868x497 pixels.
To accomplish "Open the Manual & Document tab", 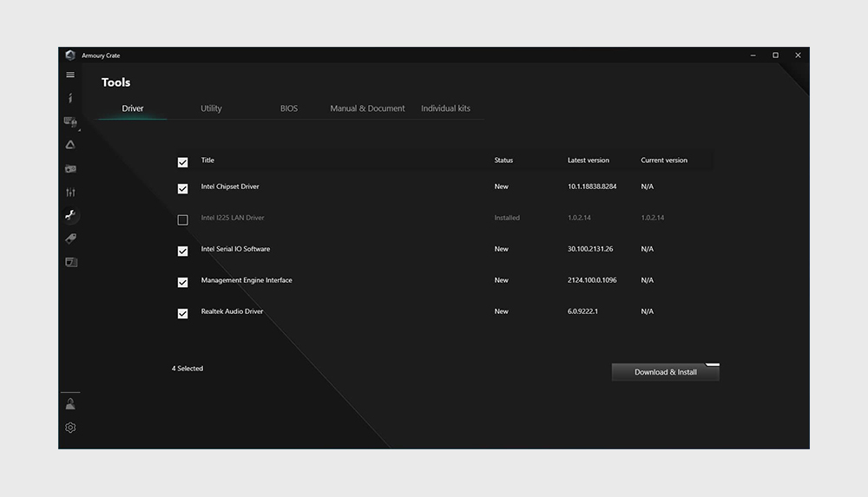I will tap(367, 108).
